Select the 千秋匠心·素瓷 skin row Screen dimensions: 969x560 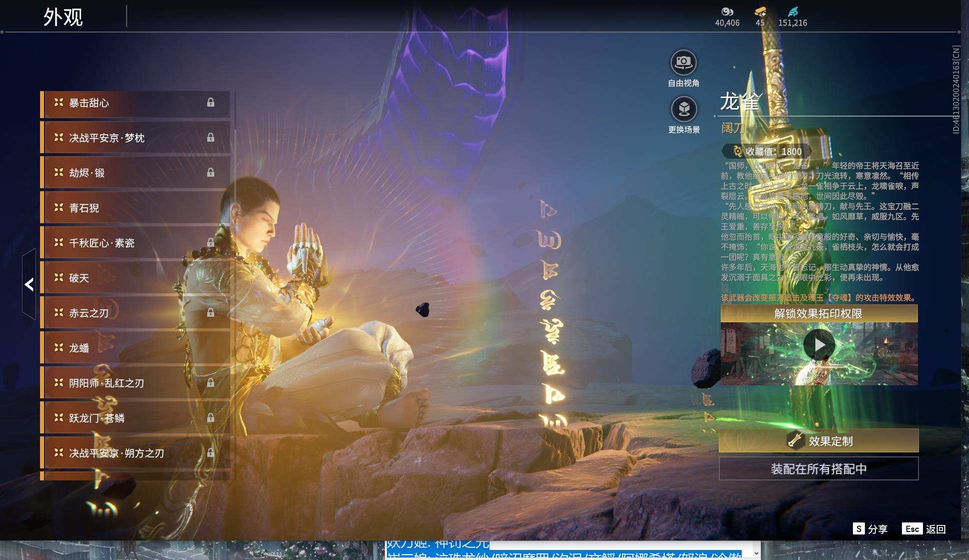click(135, 243)
